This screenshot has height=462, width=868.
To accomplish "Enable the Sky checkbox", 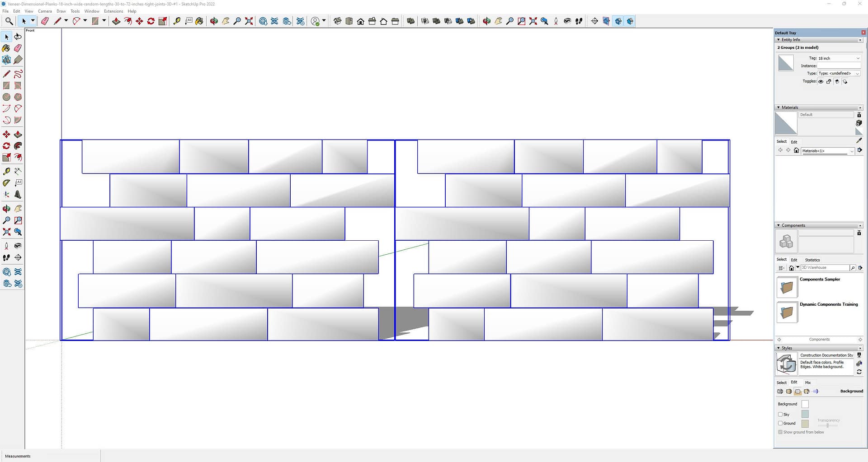I will [780, 414].
